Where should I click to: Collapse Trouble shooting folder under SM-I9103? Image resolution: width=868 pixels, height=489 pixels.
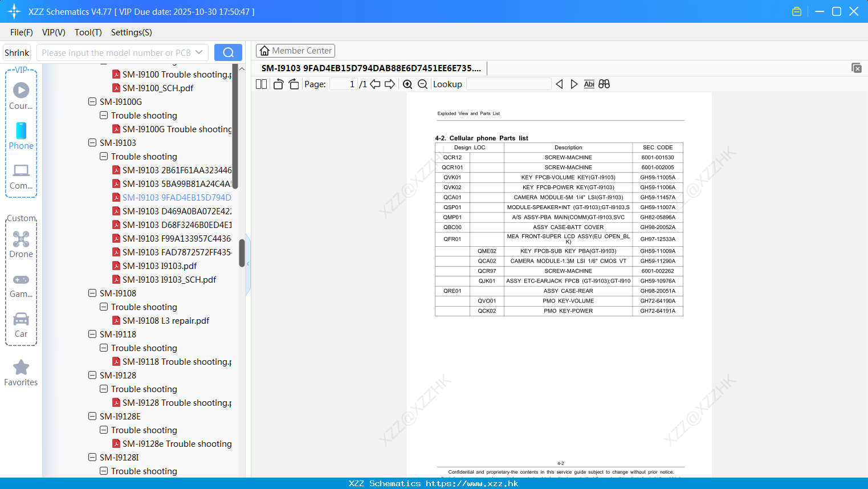(104, 156)
